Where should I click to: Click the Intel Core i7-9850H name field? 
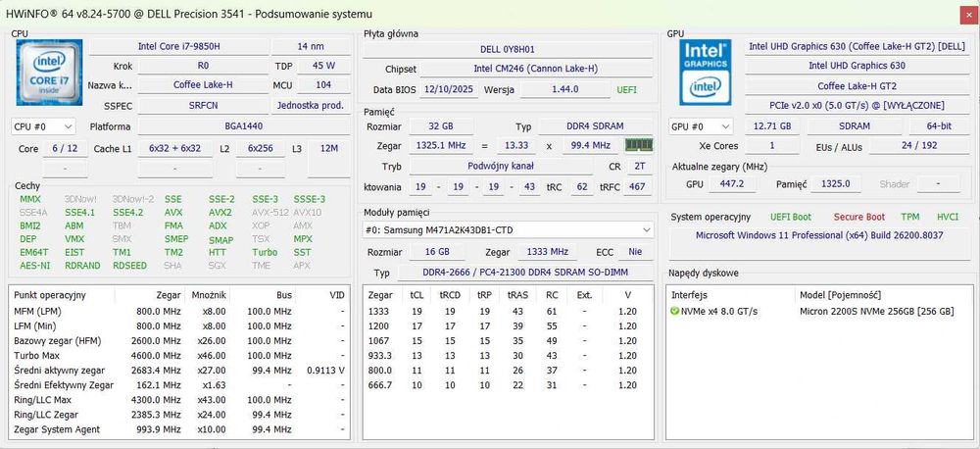[178, 46]
